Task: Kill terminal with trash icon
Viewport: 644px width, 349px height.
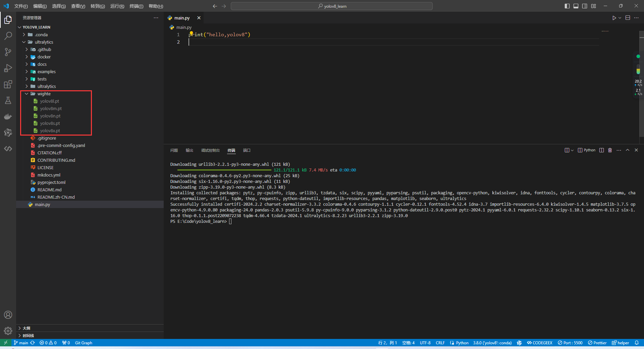Action: 610,150
